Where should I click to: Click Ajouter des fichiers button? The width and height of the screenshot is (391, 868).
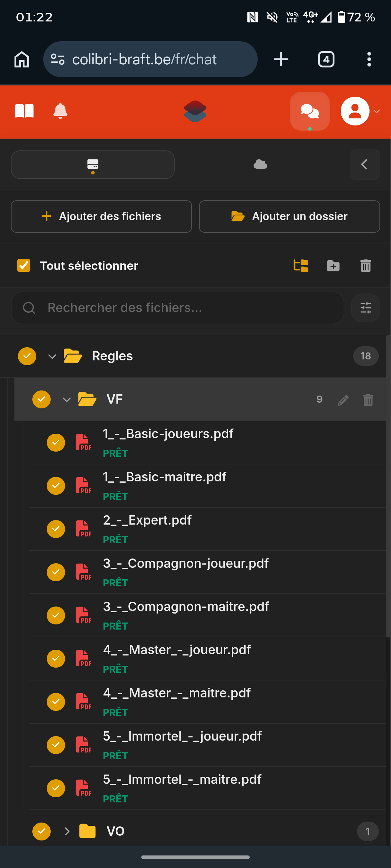(x=101, y=216)
